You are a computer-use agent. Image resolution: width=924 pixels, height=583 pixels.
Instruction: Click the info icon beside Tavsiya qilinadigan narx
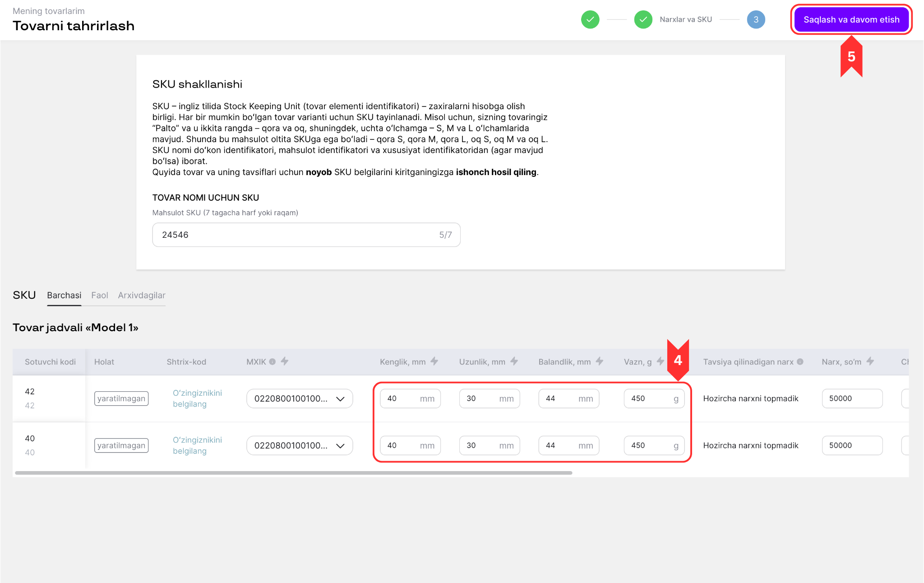[x=800, y=362]
